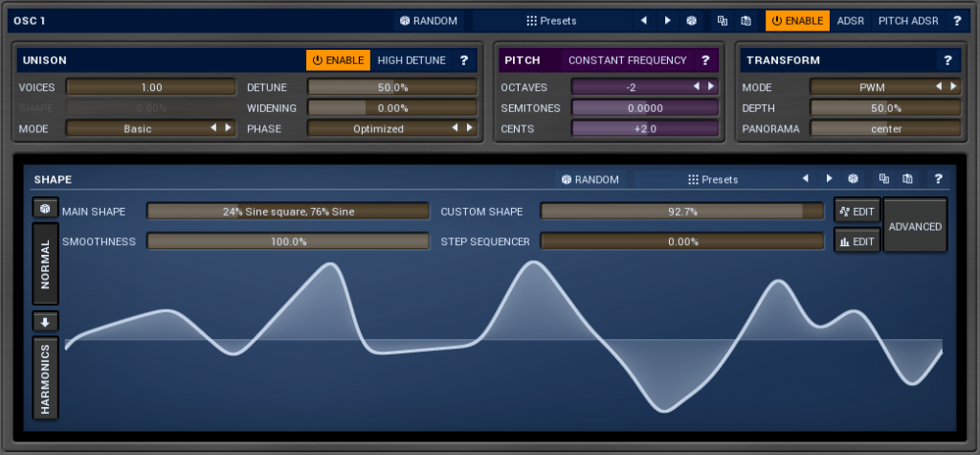Viewport: 980px width, 455px height.
Task: Click the DETUNE slider
Action: (x=391, y=87)
